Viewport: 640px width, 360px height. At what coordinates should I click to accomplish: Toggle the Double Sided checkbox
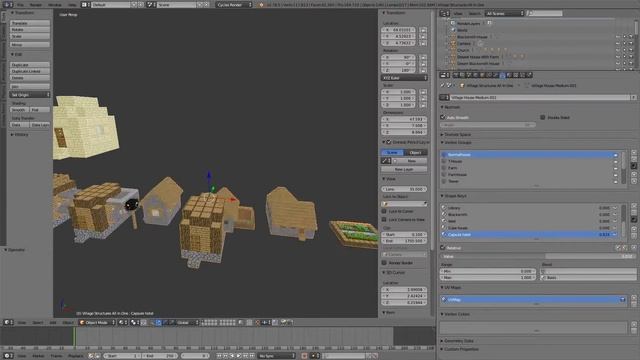tap(542, 117)
